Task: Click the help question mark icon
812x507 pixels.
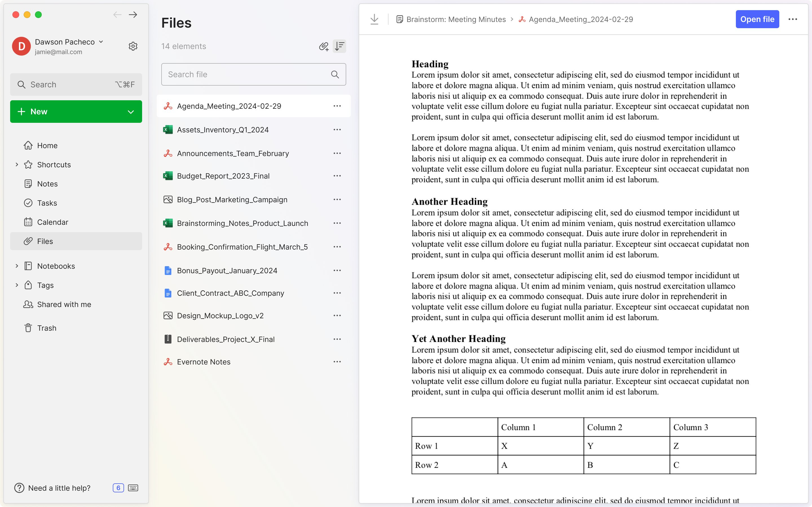Action: tap(19, 488)
